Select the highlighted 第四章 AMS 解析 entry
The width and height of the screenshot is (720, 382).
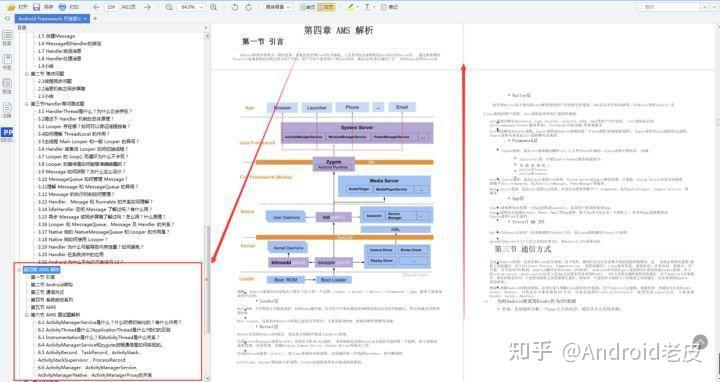(x=42, y=270)
